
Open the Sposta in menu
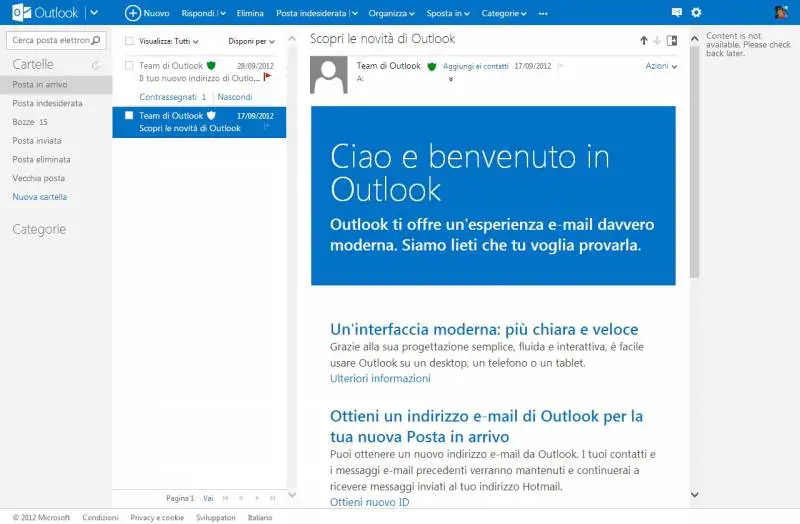pyautogui.click(x=448, y=13)
